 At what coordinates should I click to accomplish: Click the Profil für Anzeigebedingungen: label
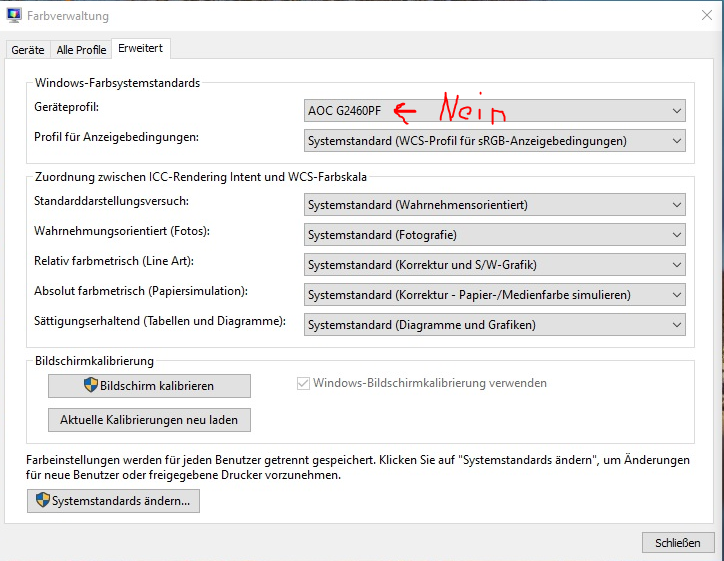pyautogui.click(x=116, y=137)
